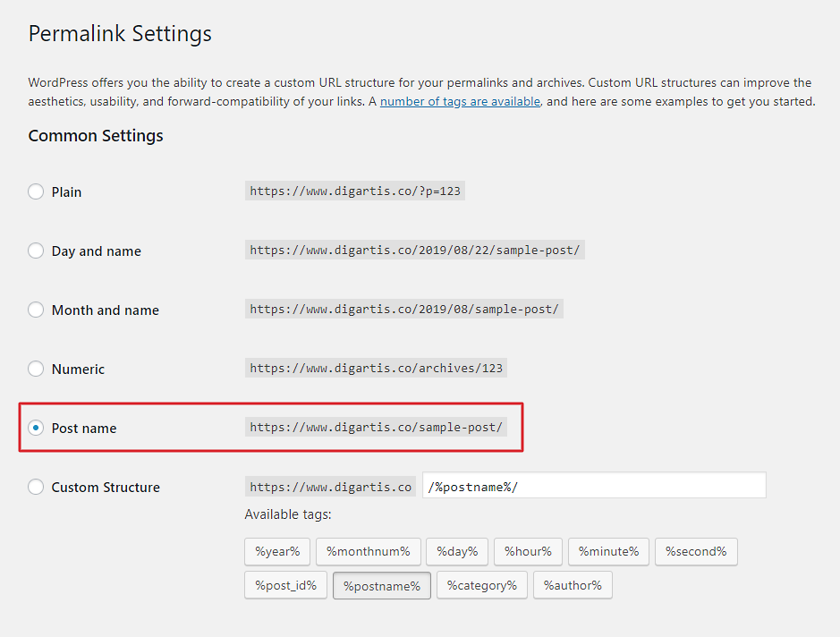Click the %second% tag button

[697, 552]
